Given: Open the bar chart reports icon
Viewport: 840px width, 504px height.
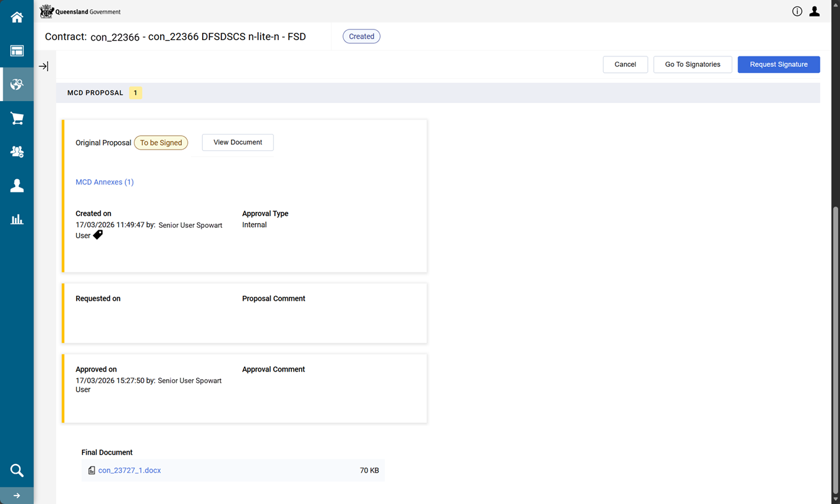Looking at the screenshot, I should point(17,219).
